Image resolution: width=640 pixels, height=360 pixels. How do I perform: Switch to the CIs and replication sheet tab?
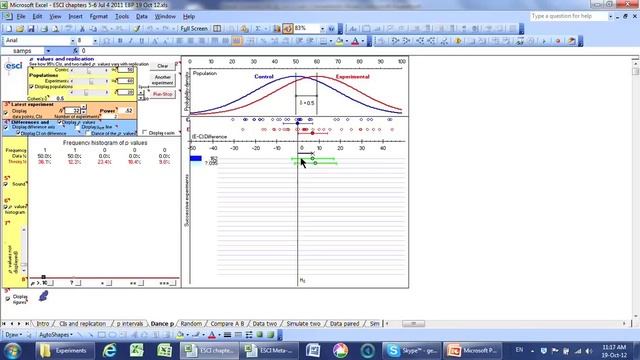point(82,324)
